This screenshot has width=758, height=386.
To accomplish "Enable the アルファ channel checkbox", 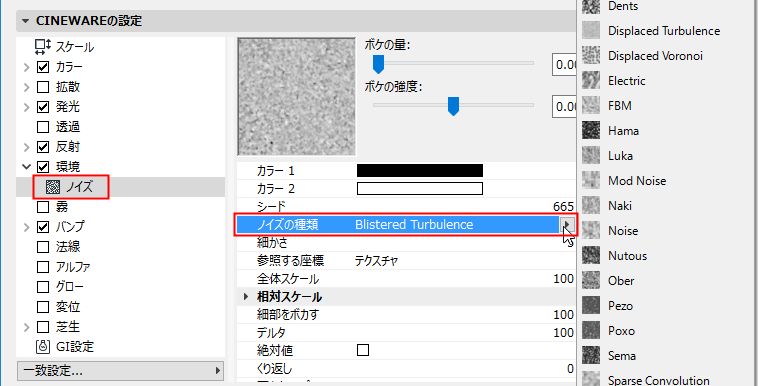I will point(43,267).
